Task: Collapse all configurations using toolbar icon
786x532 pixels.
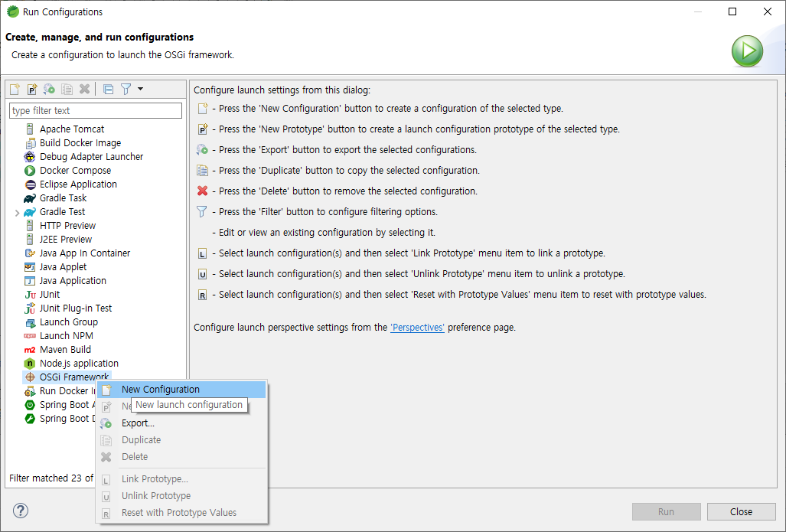Action: (108, 90)
